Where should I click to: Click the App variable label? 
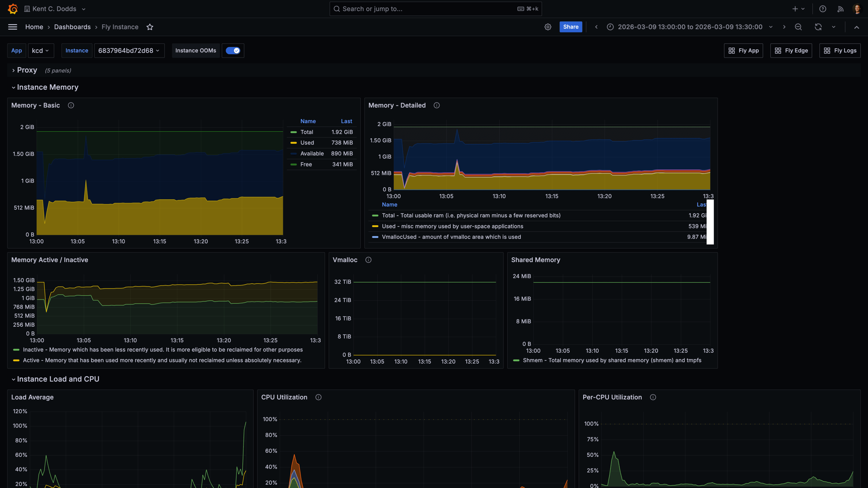tap(17, 50)
